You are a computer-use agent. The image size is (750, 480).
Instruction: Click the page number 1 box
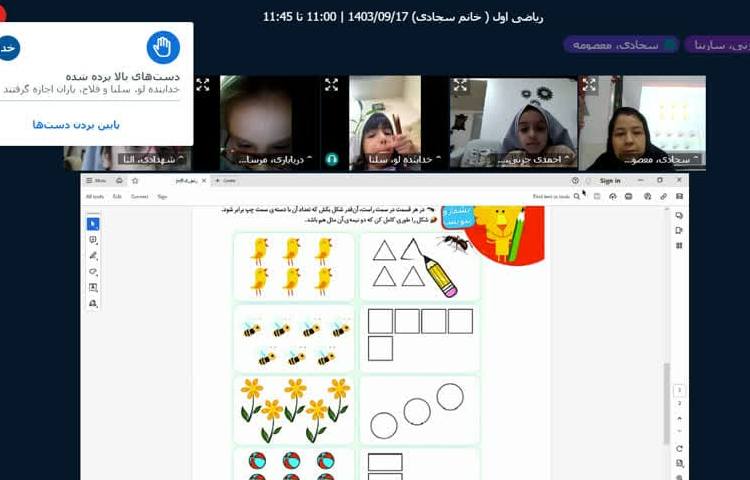(x=679, y=390)
